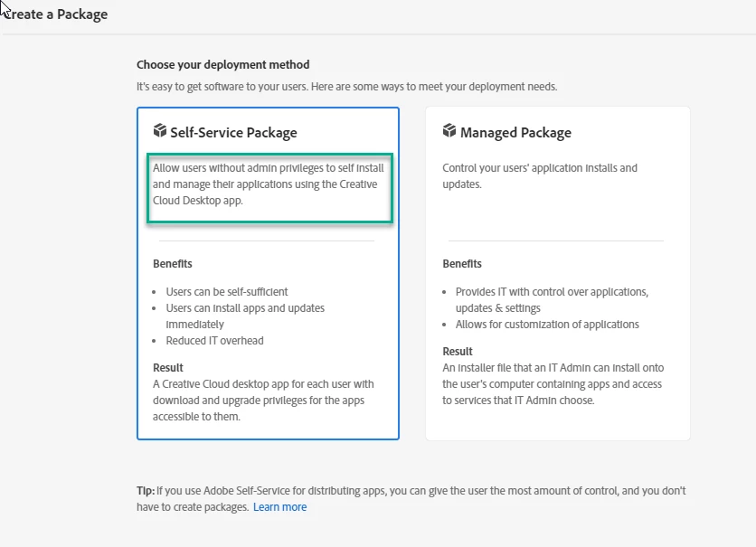
Task: Click "A Creative Cloud desktop app" result text
Action: [x=263, y=400]
